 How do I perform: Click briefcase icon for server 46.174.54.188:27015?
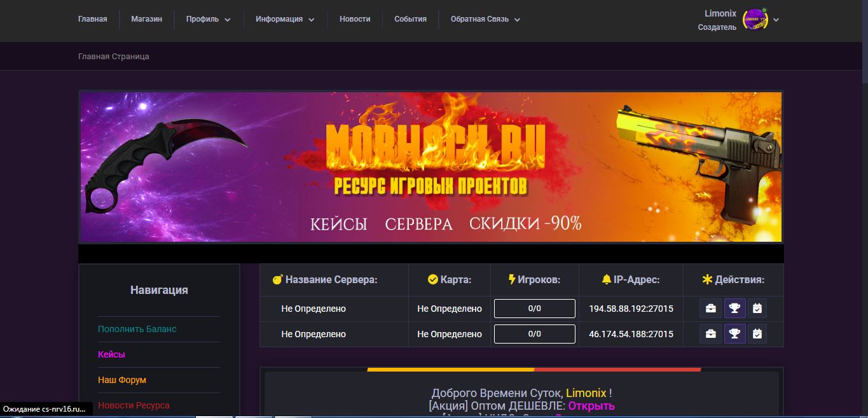point(710,334)
